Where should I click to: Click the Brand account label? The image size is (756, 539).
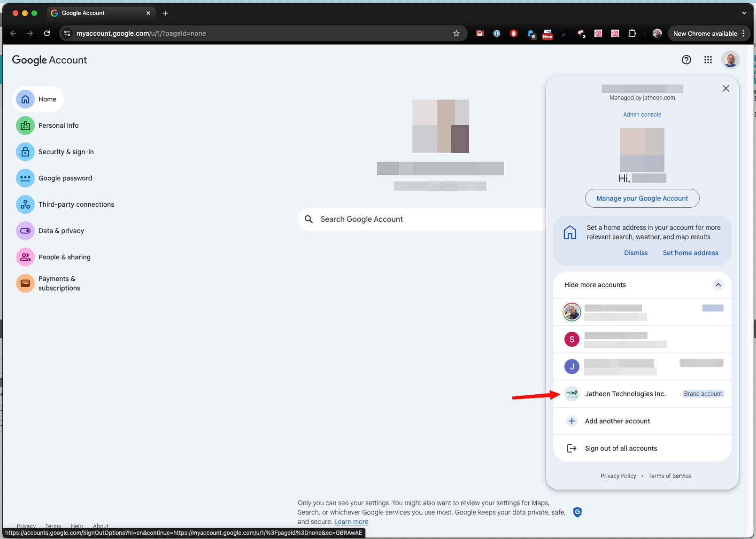pyautogui.click(x=703, y=394)
